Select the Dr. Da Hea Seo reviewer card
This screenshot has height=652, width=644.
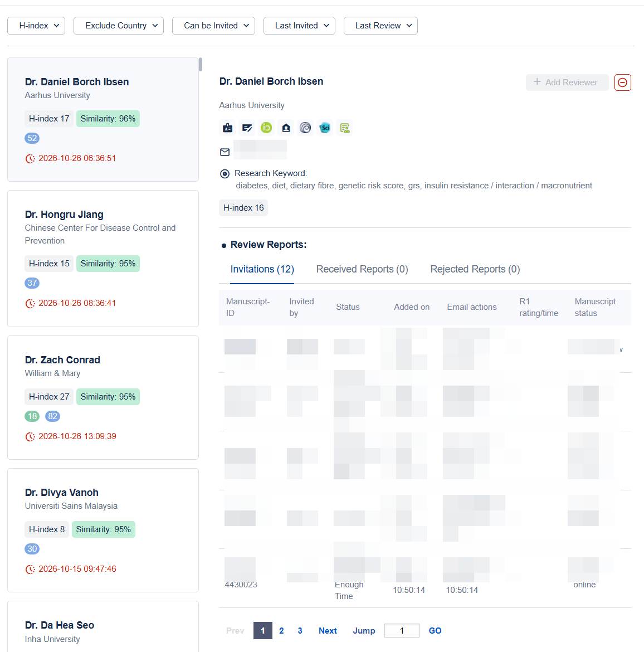(x=103, y=626)
